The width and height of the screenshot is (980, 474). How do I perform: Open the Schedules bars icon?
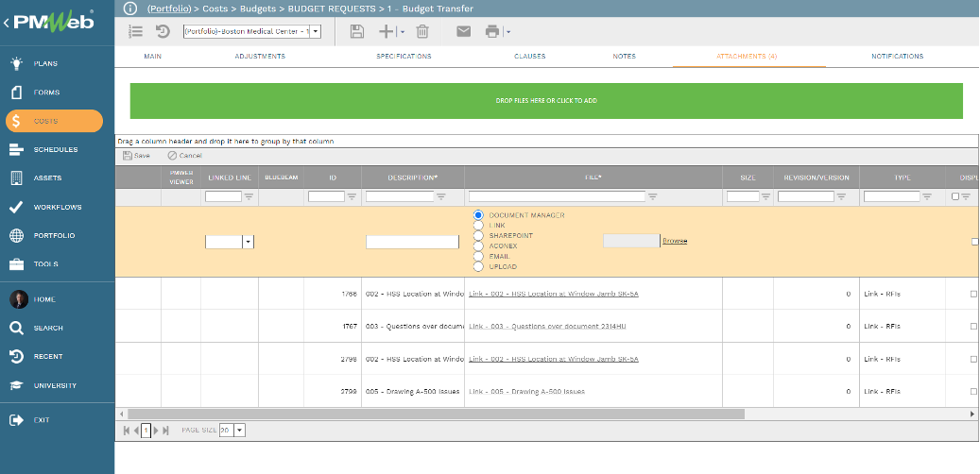16,150
